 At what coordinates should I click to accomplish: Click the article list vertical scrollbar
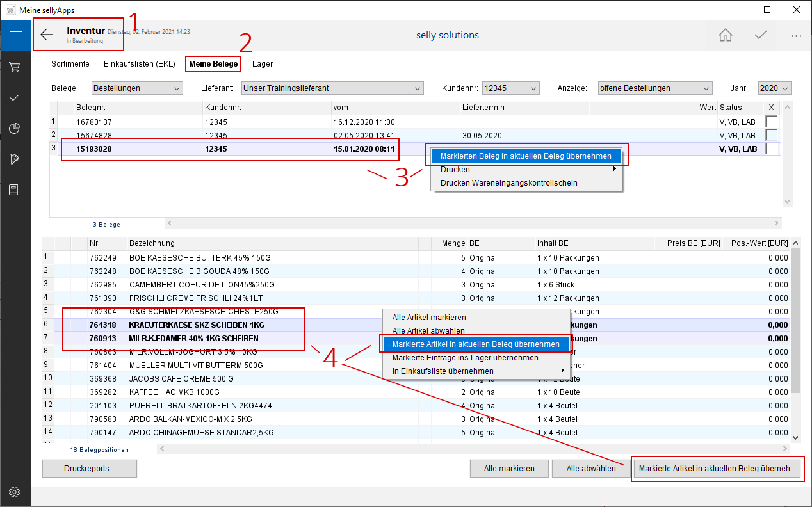[795, 320]
